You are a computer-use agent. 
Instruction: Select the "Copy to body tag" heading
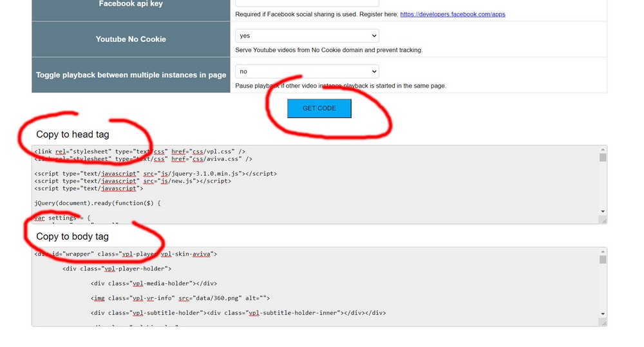(73, 236)
